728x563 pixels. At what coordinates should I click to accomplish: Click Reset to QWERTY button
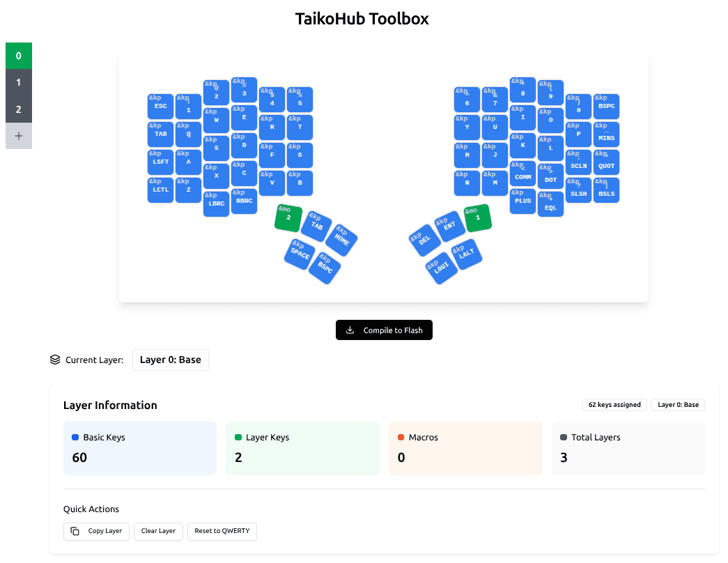click(x=223, y=531)
